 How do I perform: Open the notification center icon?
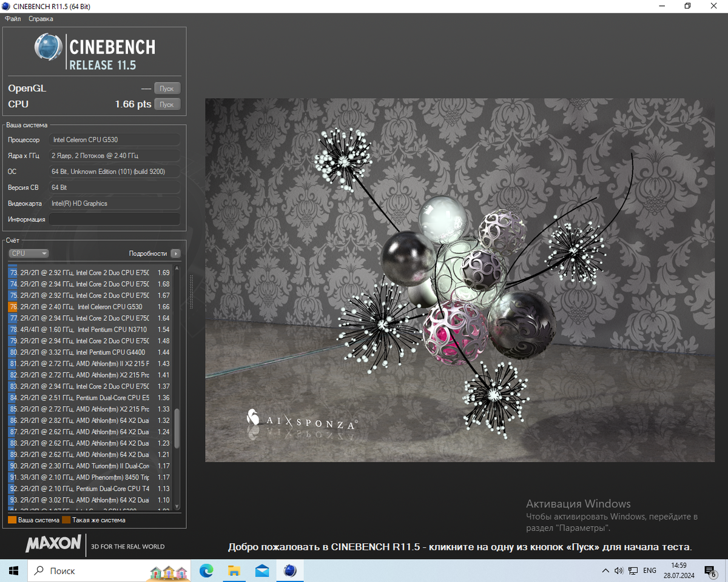click(710, 570)
